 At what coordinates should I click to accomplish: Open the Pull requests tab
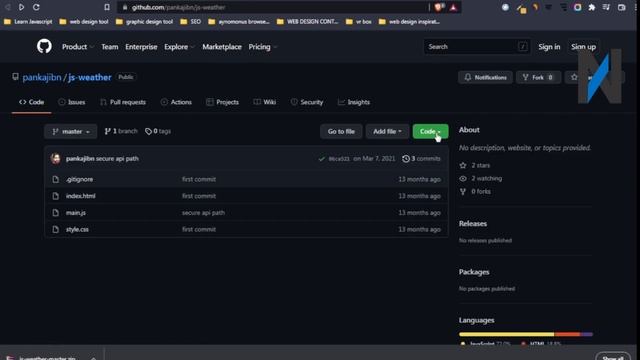coord(123,102)
